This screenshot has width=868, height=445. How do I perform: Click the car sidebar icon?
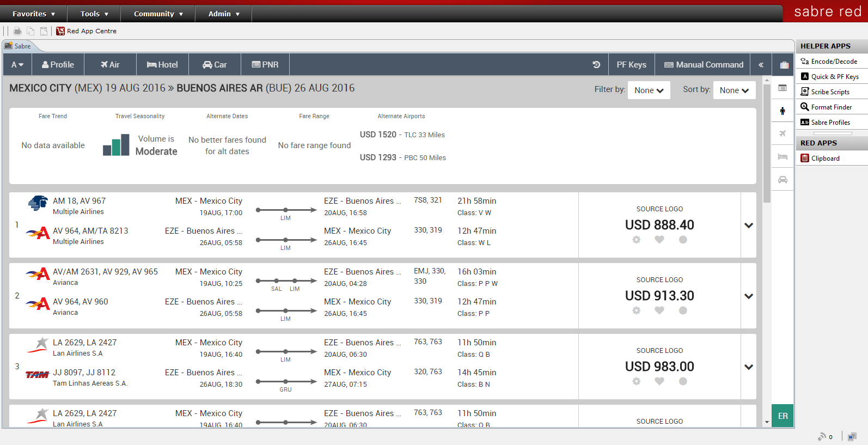pos(783,179)
